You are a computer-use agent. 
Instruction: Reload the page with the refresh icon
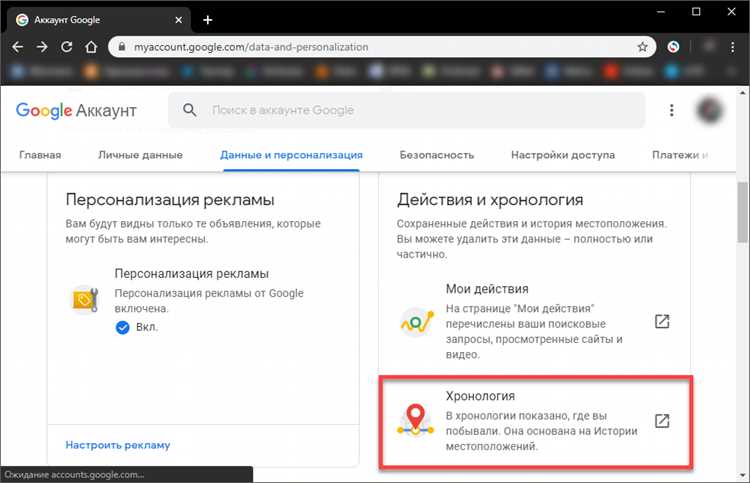coord(66,47)
